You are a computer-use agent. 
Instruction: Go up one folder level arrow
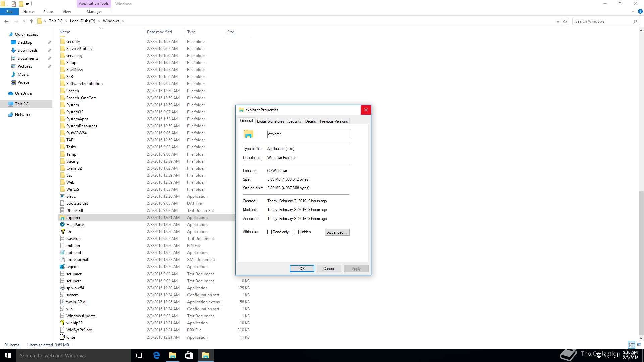tap(31, 21)
